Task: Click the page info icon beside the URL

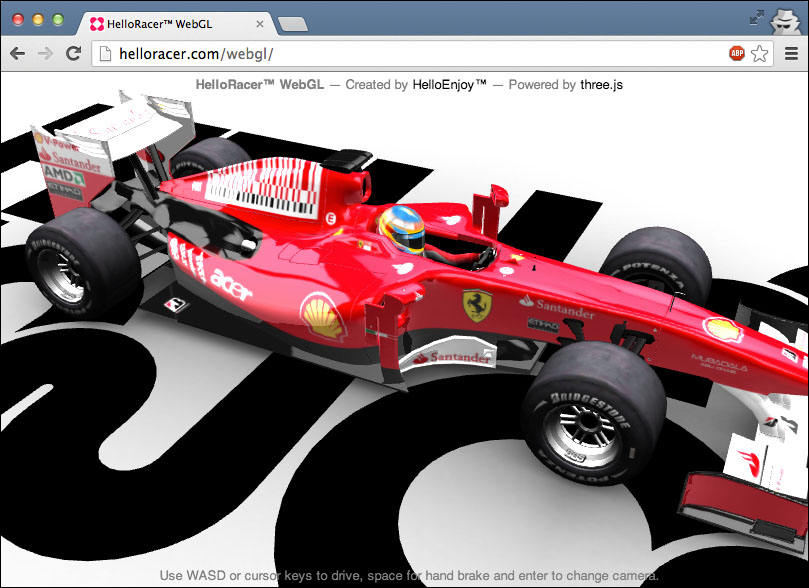Action: 105,54
